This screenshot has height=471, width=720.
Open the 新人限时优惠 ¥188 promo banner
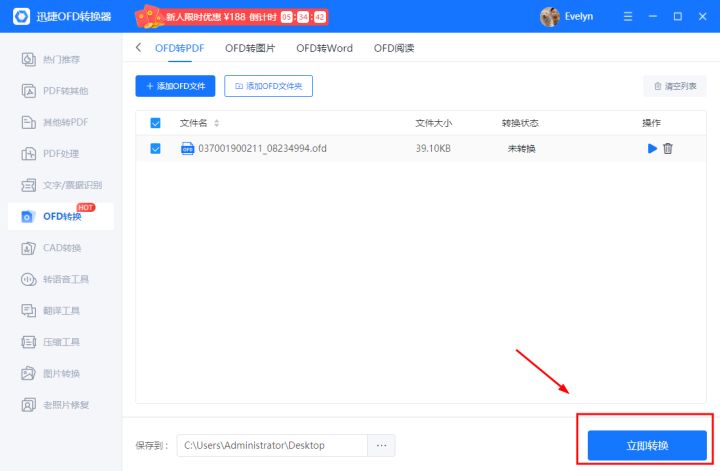coord(231,17)
